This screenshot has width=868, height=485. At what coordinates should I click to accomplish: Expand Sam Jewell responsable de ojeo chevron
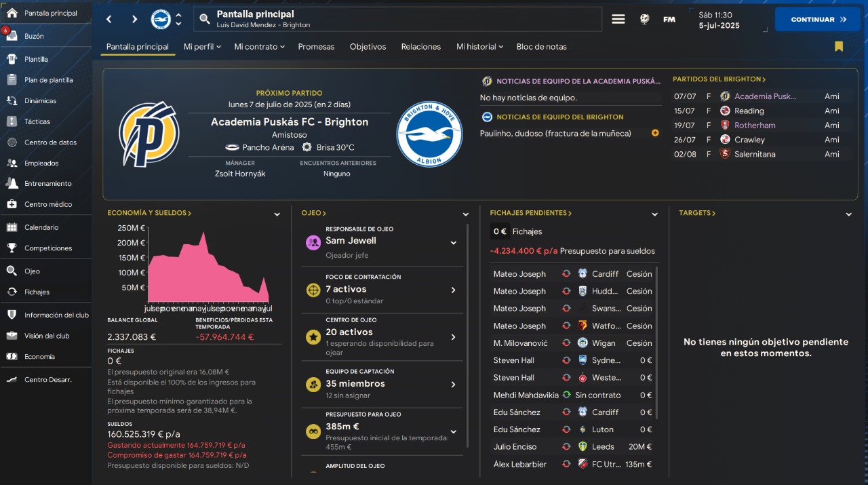454,243
